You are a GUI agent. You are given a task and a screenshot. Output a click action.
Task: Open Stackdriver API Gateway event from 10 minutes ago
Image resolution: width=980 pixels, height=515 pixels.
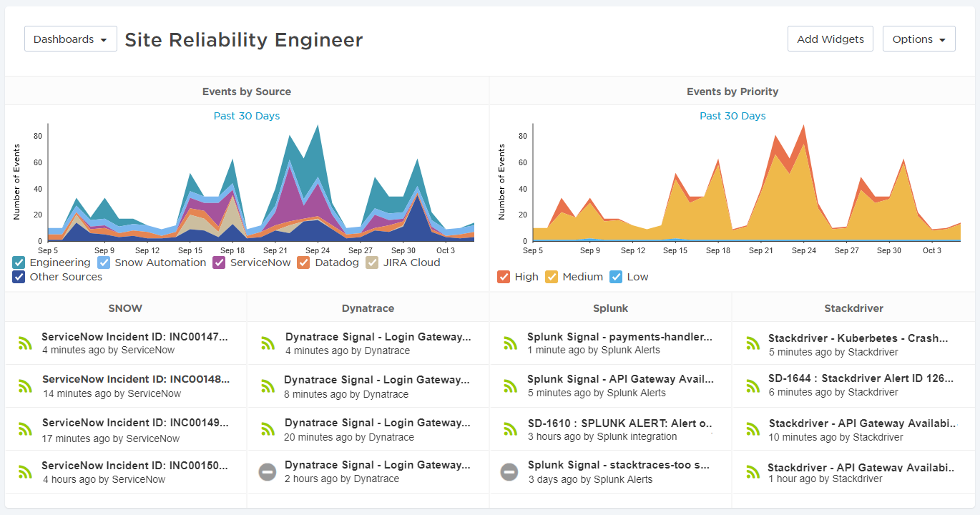[x=863, y=423]
